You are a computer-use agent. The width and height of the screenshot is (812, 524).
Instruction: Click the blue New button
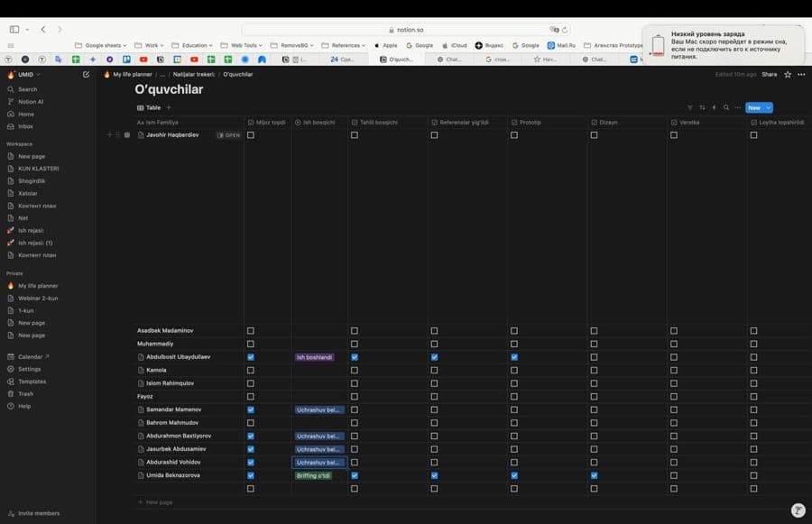pyautogui.click(x=754, y=107)
